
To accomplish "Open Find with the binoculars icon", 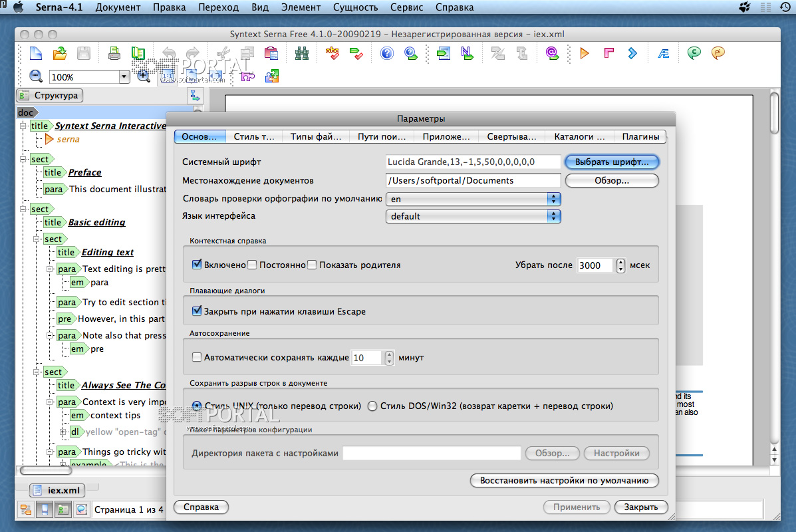I will tap(302, 53).
